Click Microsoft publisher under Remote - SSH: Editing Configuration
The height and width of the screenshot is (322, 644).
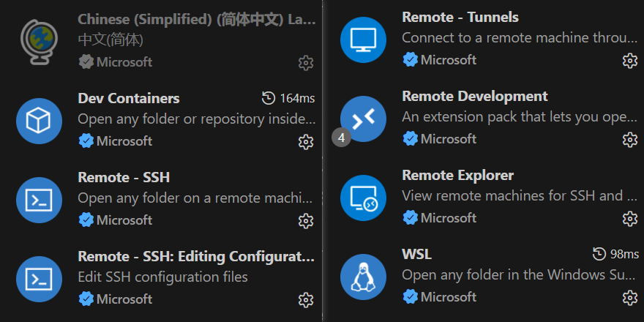pos(124,299)
